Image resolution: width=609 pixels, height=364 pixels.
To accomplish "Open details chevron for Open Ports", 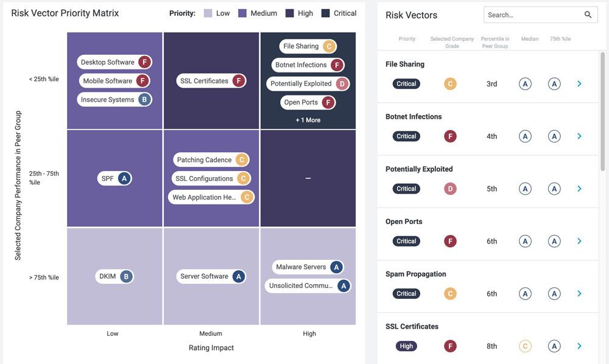I will point(579,241).
